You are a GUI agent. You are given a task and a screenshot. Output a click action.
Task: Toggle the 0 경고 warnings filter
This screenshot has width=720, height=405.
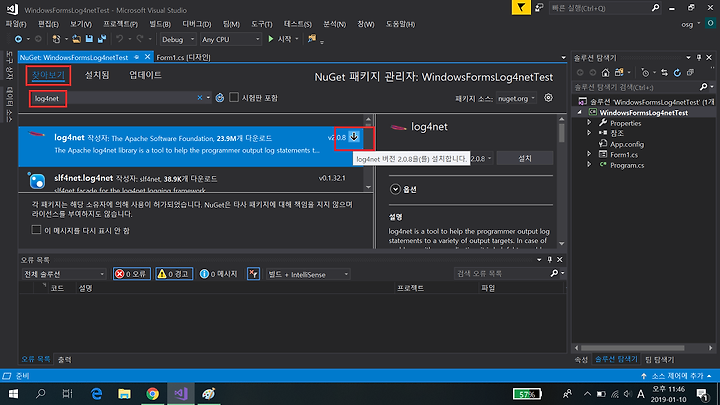174,274
